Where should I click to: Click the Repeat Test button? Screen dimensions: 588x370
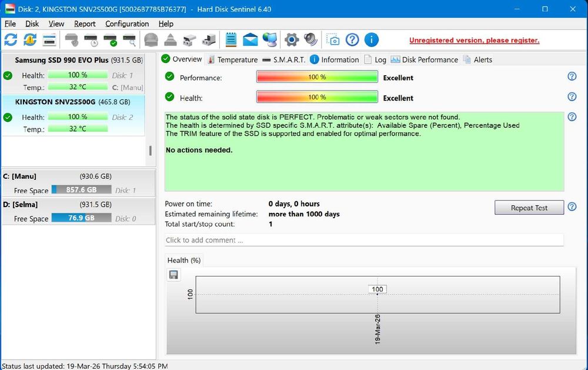click(x=529, y=208)
